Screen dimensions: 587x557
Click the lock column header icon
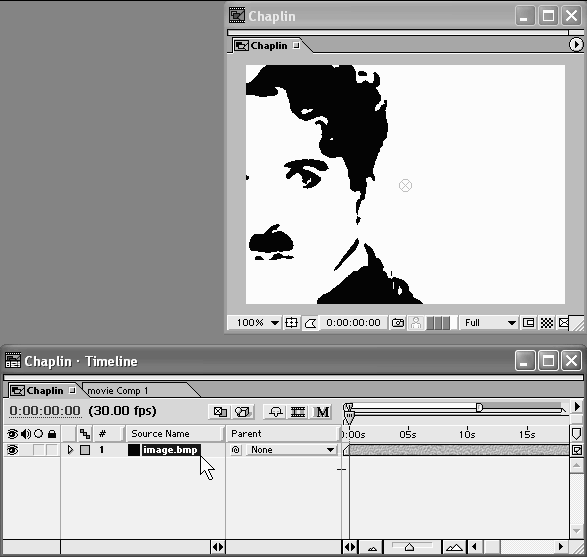click(52, 434)
